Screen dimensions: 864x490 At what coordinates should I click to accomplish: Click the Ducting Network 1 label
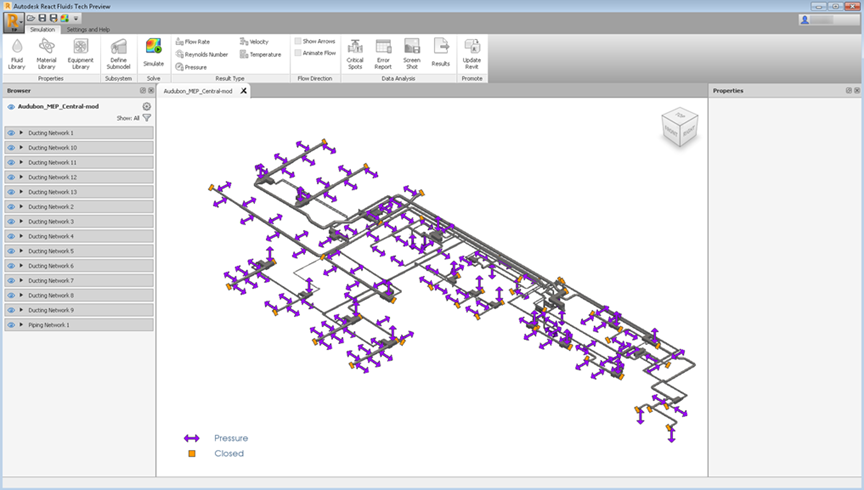click(51, 133)
